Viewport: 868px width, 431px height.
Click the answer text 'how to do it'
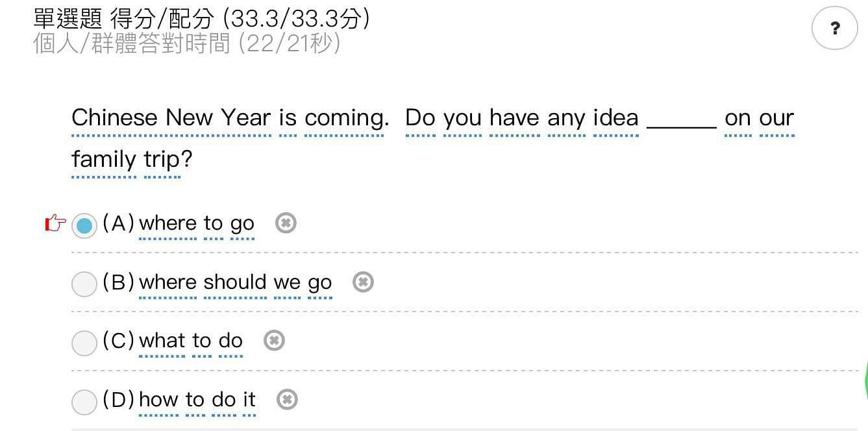pos(197,400)
